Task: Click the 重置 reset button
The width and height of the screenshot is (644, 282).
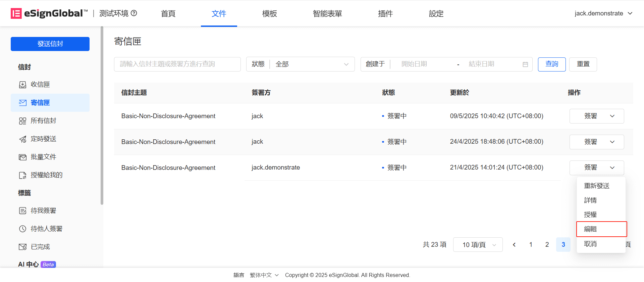Action: tap(583, 64)
